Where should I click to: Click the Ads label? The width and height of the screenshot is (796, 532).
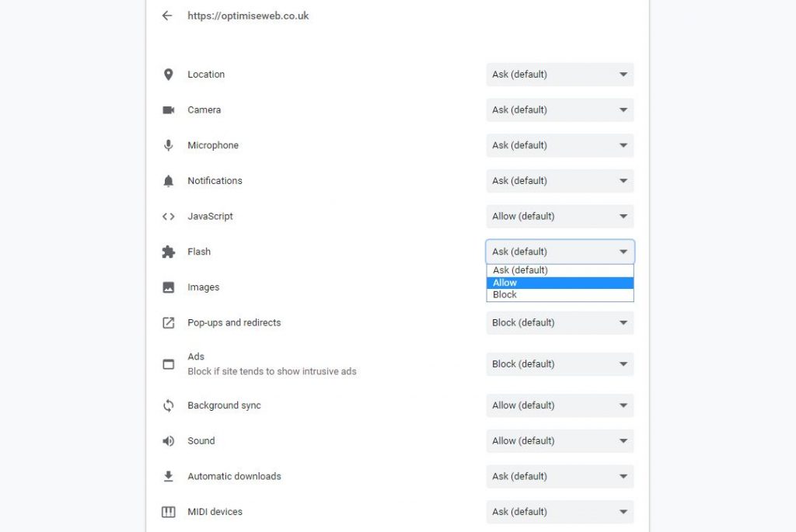(196, 357)
